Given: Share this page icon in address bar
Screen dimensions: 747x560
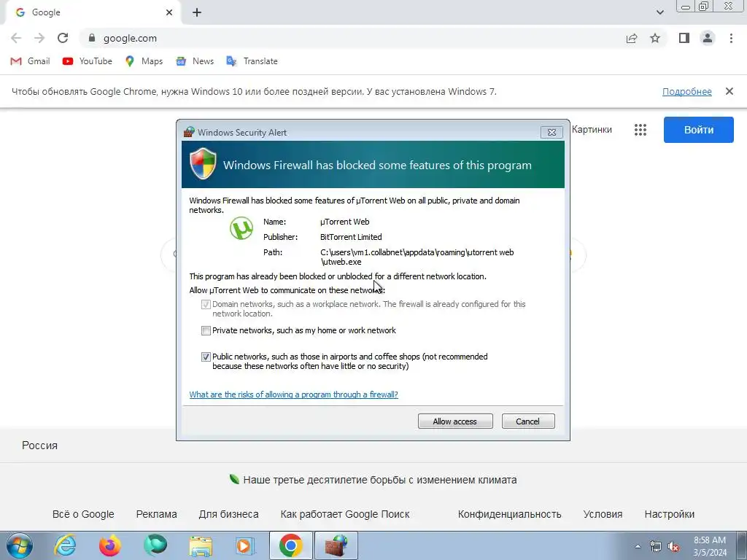Looking at the screenshot, I should 632,38.
